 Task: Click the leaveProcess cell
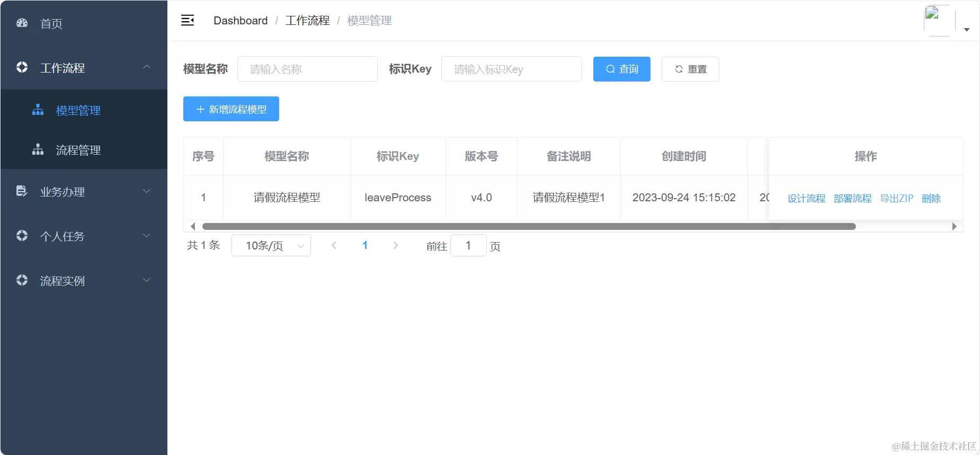tap(398, 198)
